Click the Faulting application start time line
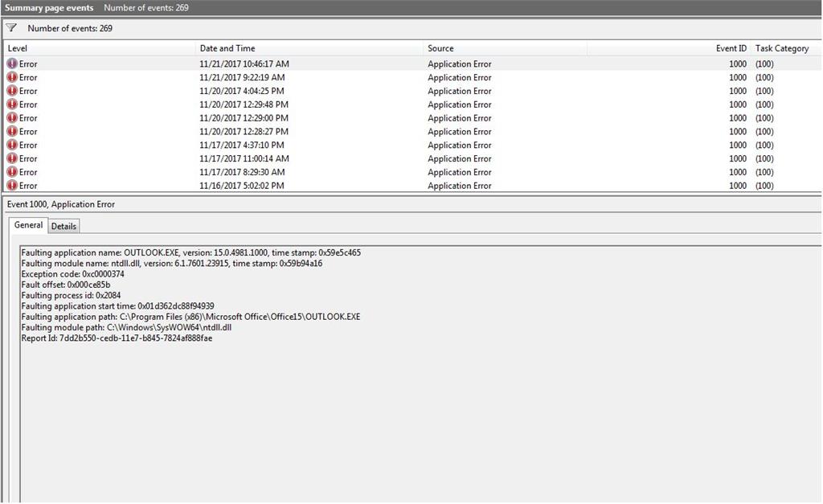 (117, 306)
